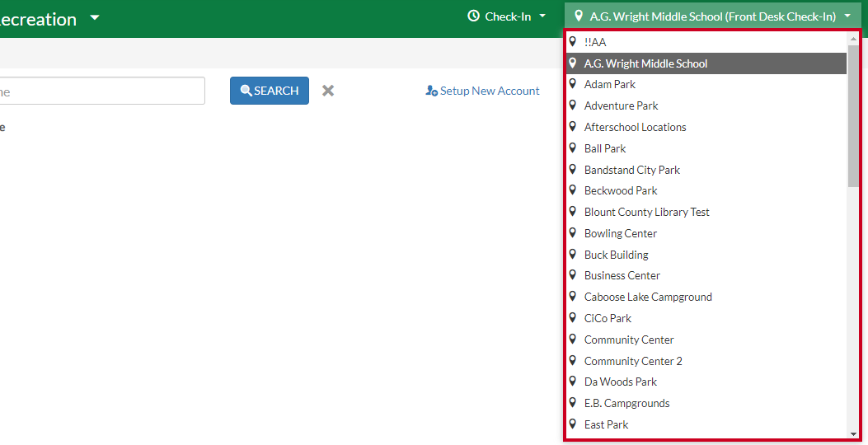Pick Adventure Park from the list
868x445 pixels.
point(706,105)
